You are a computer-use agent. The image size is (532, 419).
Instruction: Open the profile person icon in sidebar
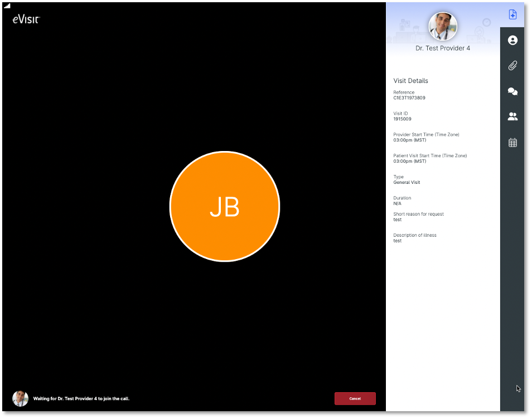pos(512,40)
